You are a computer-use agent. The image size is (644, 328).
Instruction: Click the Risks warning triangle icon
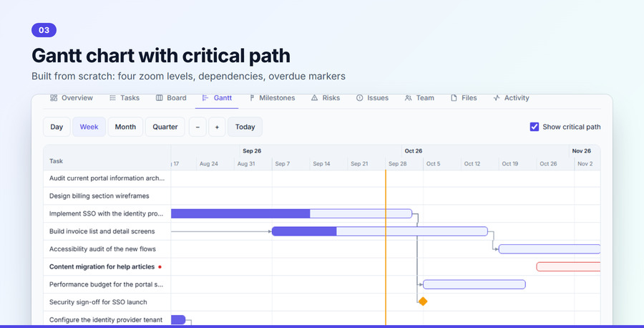click(314, 98)
